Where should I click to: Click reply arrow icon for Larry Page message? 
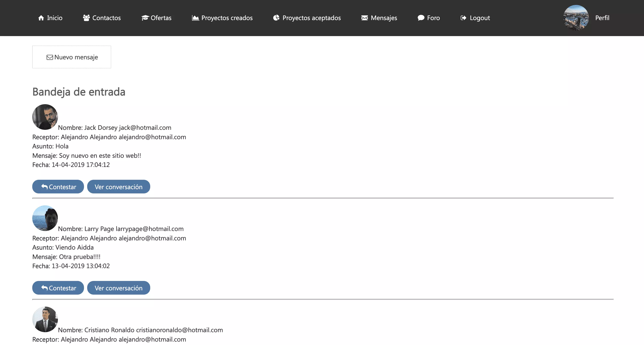(x=44, y=288)
